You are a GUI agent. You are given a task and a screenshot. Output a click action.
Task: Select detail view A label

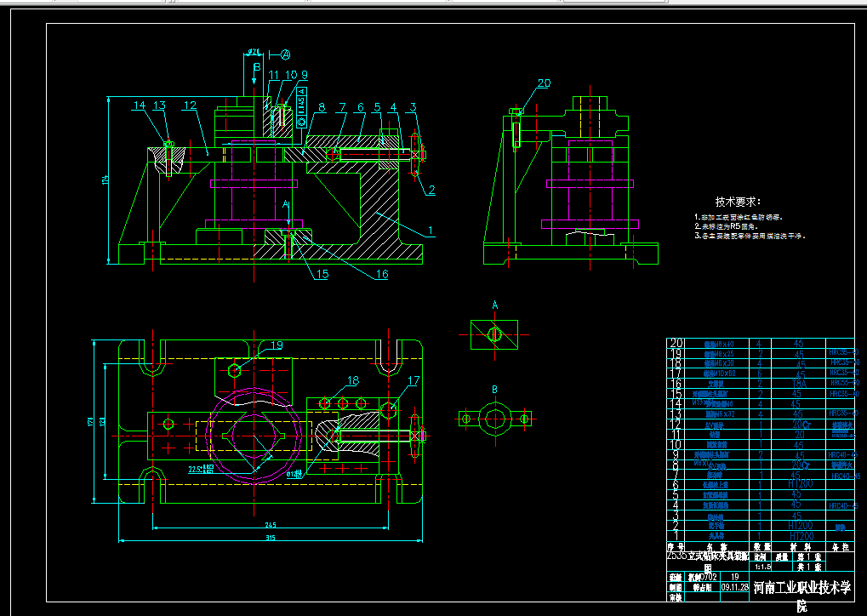point(494,304)
